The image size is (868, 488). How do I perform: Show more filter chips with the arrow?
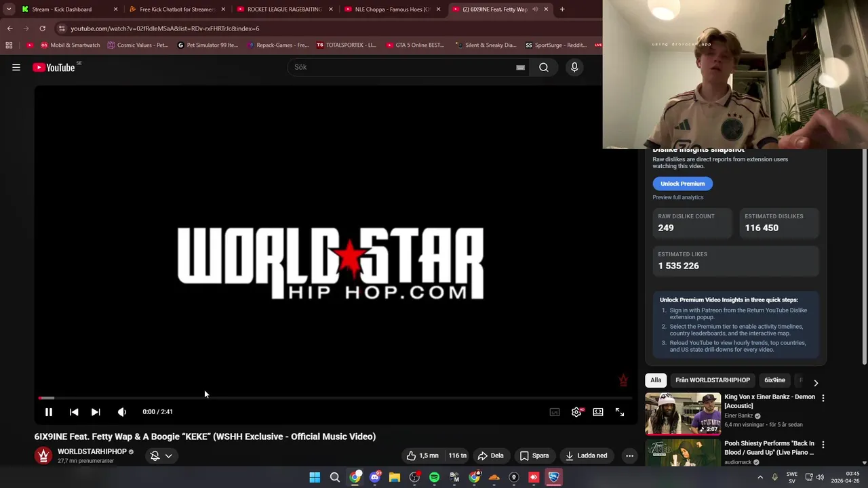[x=816, y=383]
